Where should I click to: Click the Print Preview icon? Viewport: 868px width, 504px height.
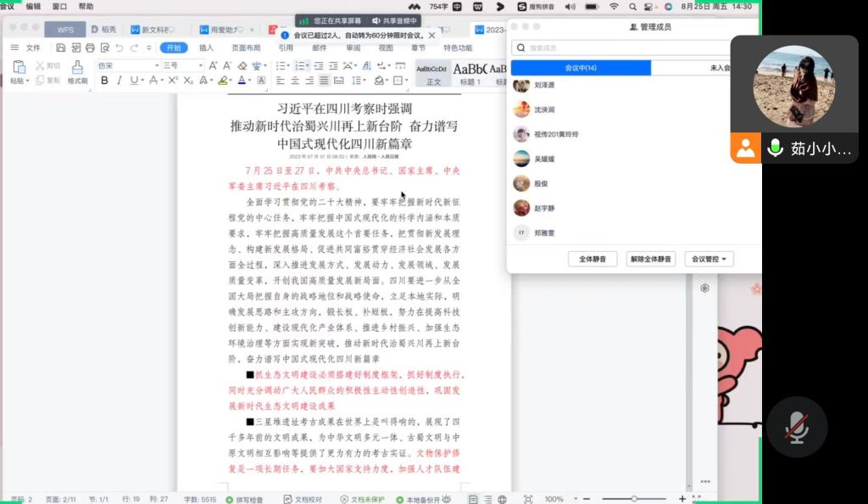pyautogui.click(x=104, y=48)
